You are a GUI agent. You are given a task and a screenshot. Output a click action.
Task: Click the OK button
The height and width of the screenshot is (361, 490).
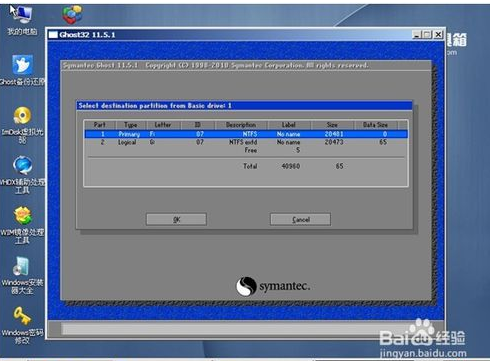[x=176, y=219]
